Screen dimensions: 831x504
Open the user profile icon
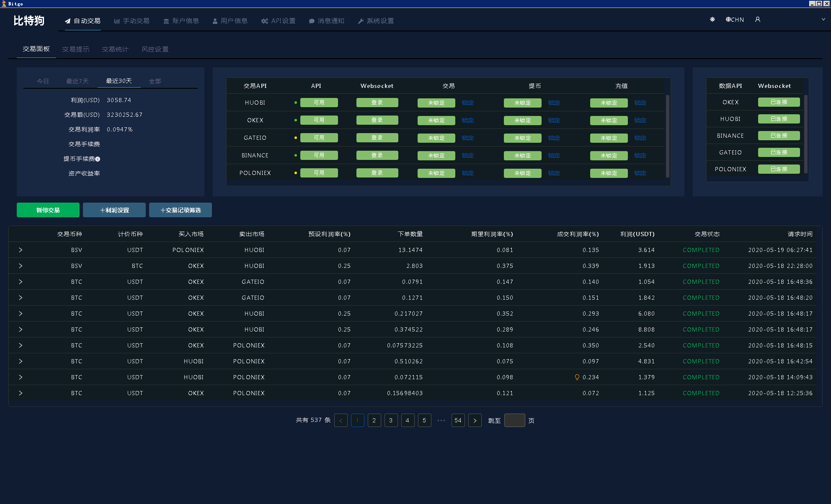[758, 19]
